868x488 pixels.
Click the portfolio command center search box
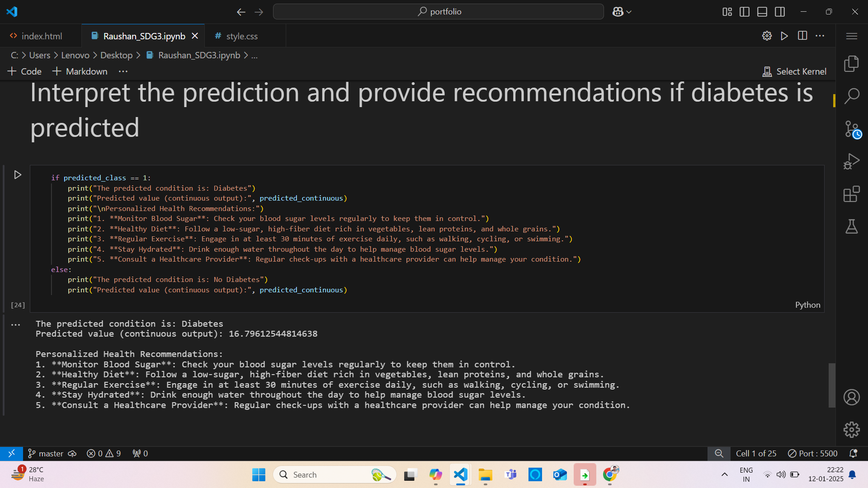click(438, 12)
